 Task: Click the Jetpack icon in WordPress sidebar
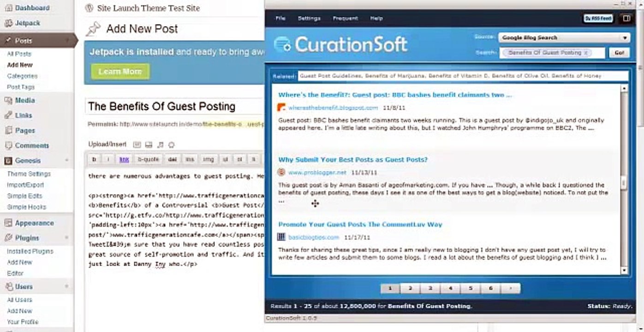pyautogui.click(x=8, y=23)
